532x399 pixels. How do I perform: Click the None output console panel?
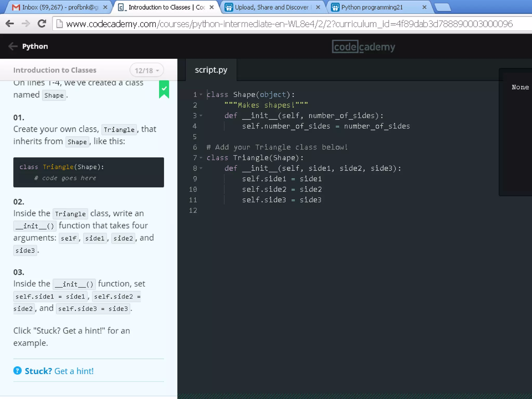516,132
